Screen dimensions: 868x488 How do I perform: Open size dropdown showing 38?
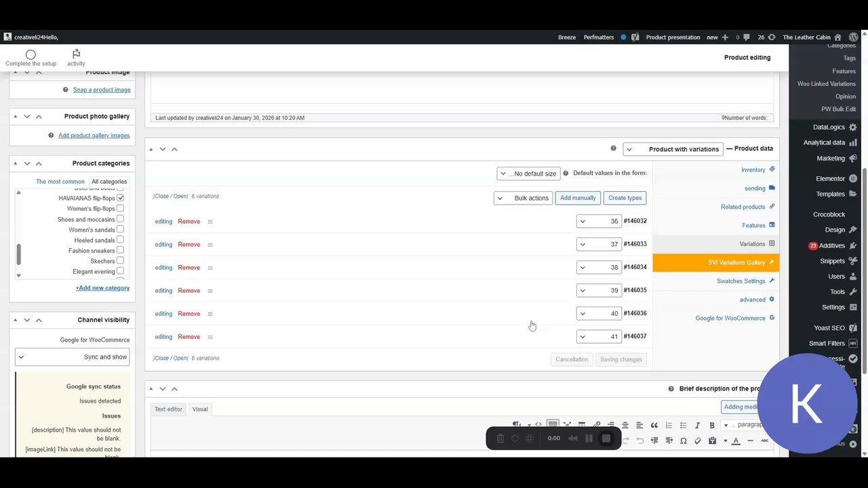point(599,268)
